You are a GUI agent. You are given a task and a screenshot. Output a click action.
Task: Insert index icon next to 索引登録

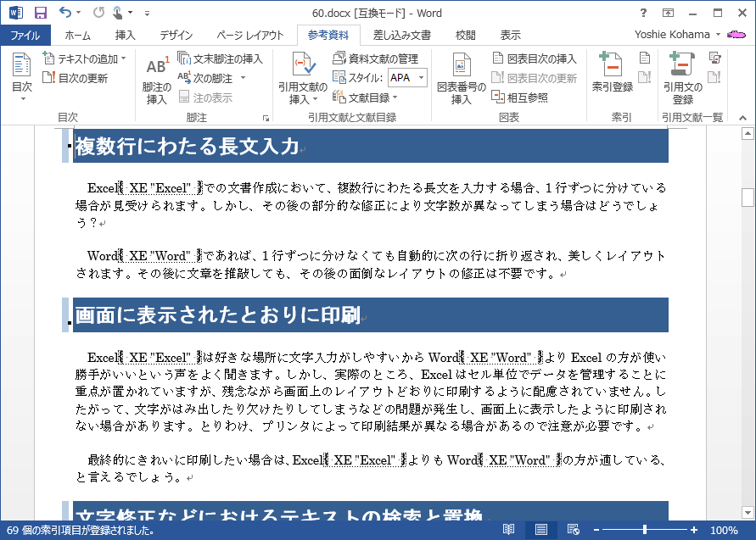(x=645, y=58)
